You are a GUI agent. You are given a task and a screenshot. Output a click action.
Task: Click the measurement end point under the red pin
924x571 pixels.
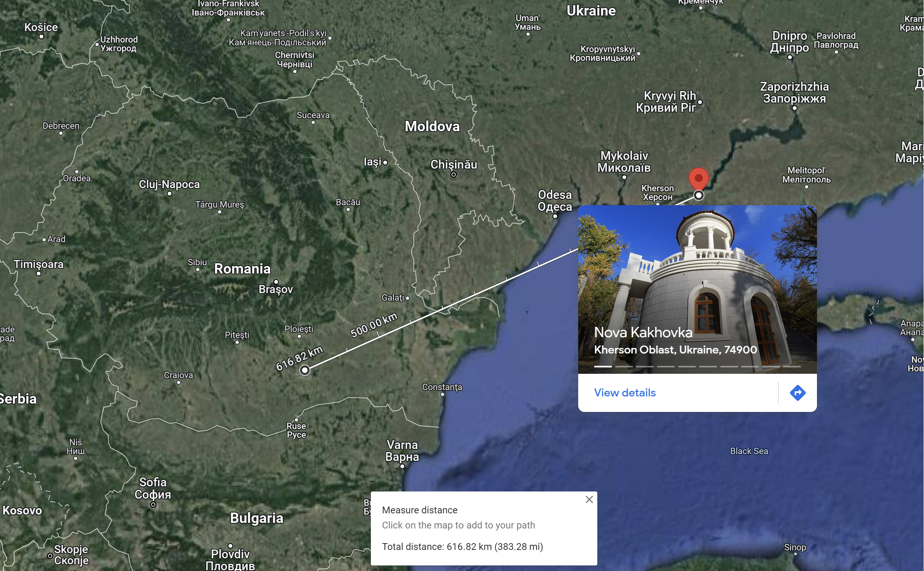(x=698, y=195)
